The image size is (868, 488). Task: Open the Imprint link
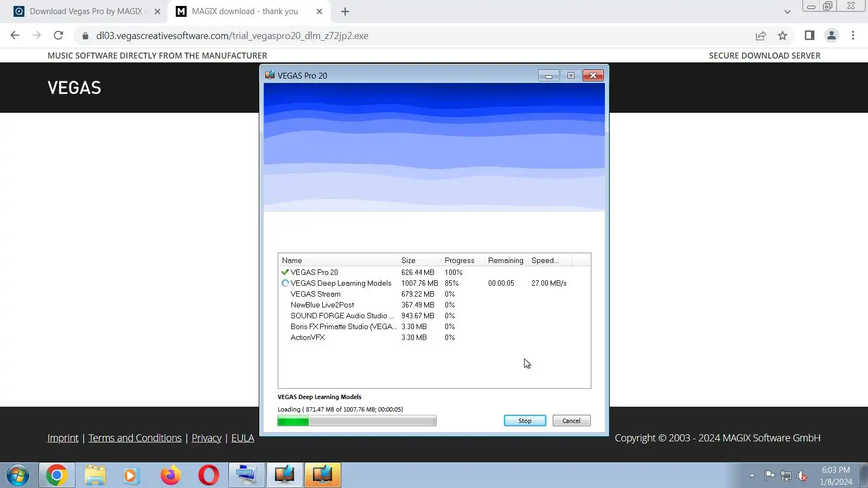coord(63,438)
